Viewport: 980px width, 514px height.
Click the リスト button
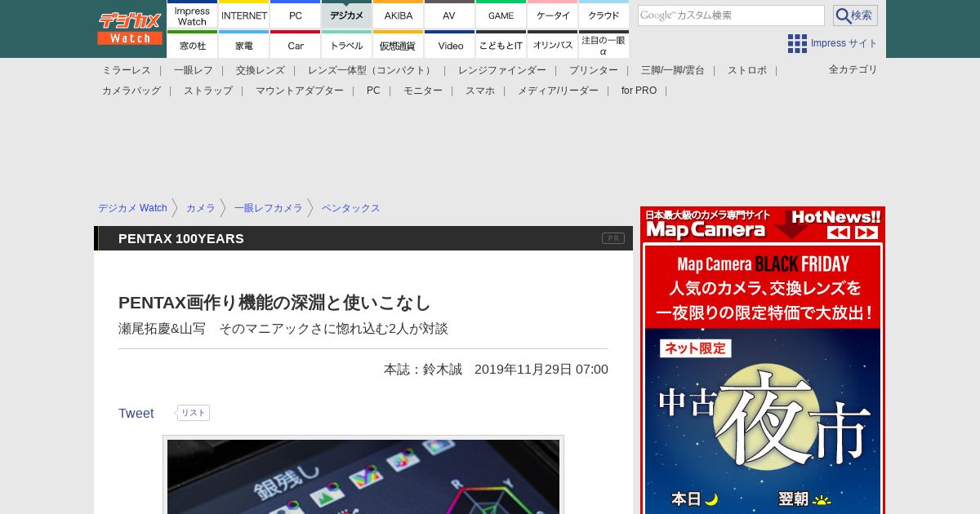point(193,413)
